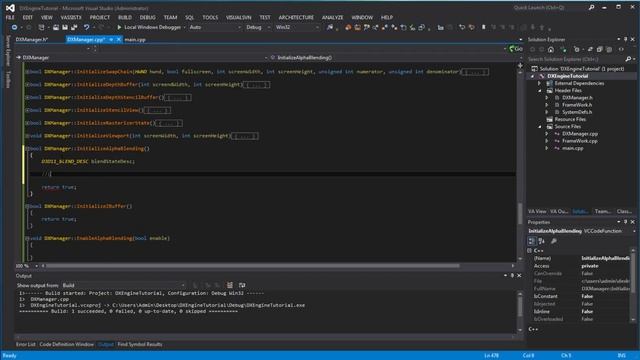Viewport: 640px width, 360px height.
Task: Navigate Backward using the blue circle arrow
Action: coord(14,27)
